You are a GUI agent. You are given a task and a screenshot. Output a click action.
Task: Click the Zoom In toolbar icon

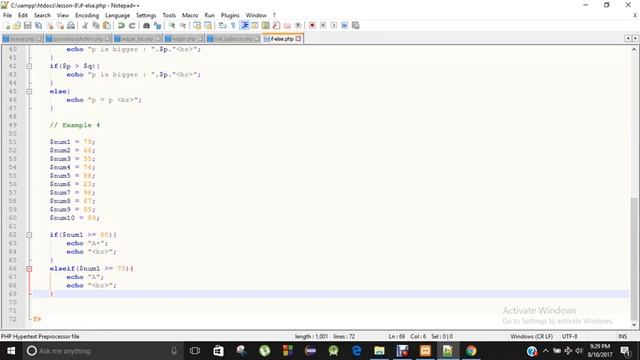click(172, 25)
